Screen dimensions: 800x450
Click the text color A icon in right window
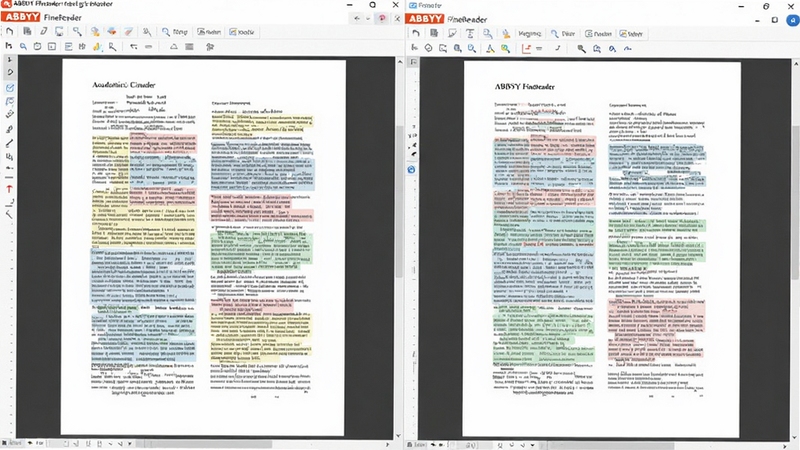pos(490,48)
